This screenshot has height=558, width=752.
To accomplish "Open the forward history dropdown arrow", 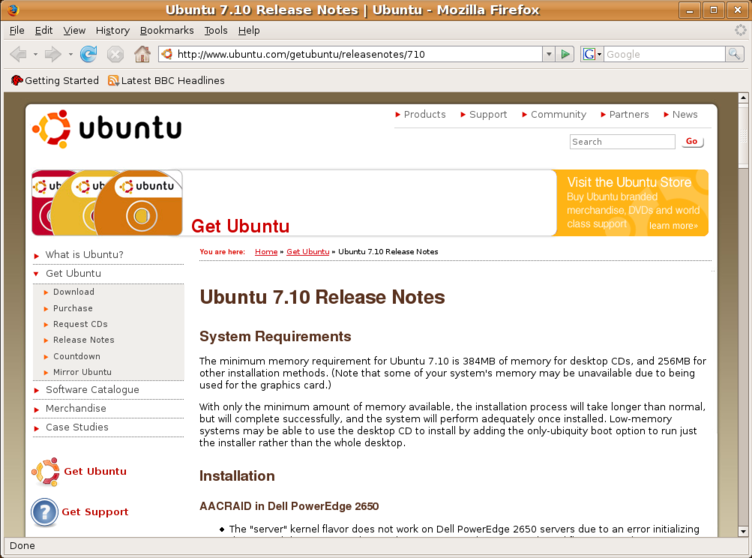I will [x=70, y=54].
